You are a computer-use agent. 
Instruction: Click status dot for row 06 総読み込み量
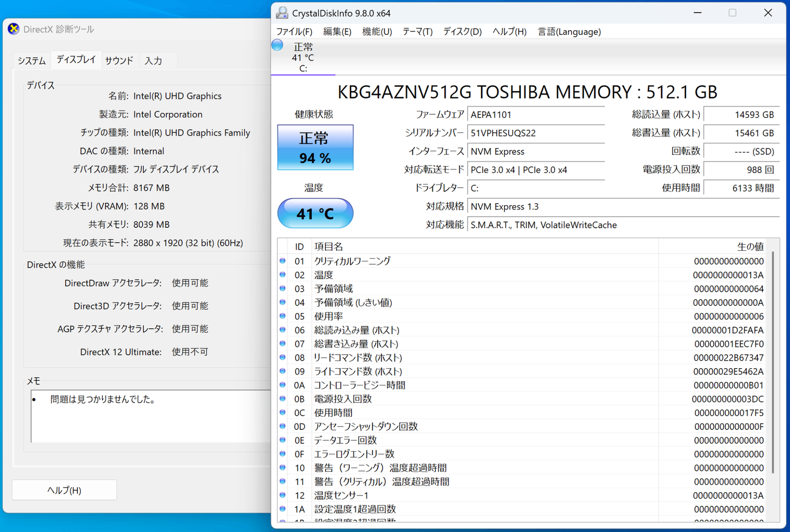[283, 329]
